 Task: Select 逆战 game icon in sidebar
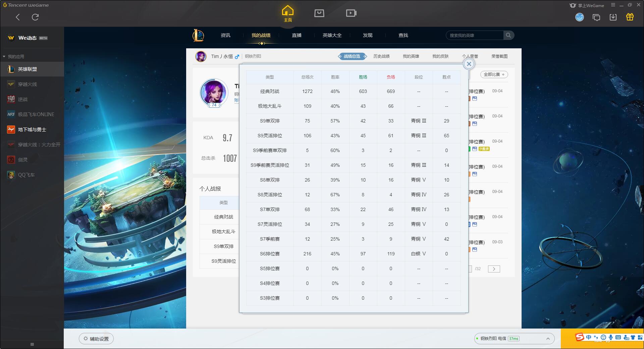pos(11,99)
